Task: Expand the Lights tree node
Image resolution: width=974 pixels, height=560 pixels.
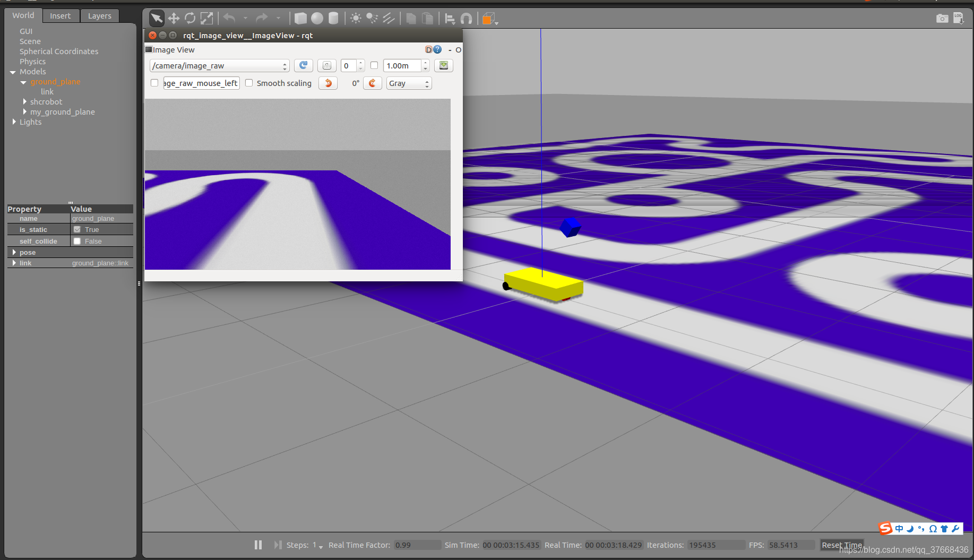Action: [x=14, y=122]
